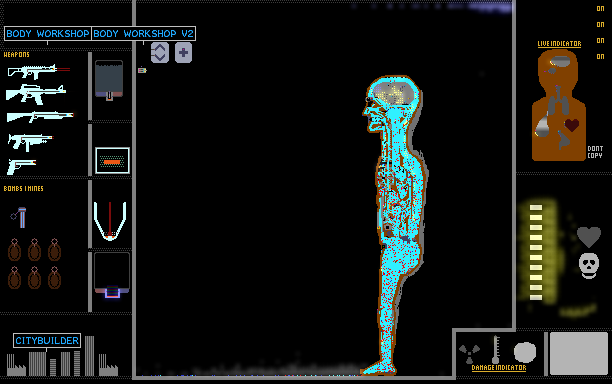Screen dimensions: 612x384
Task: Choose the long shotgun weapon
Action: [x=40, y=116]
